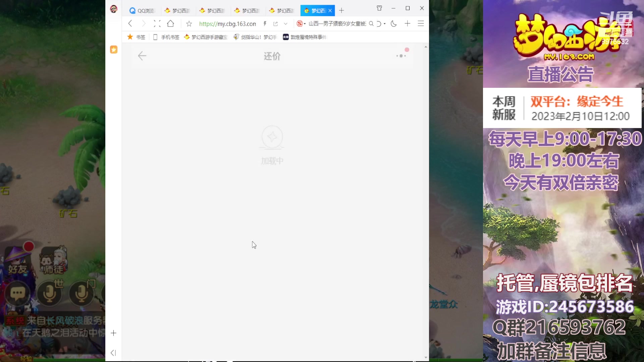Click the browser profile avatar icon

pos(114,9)
